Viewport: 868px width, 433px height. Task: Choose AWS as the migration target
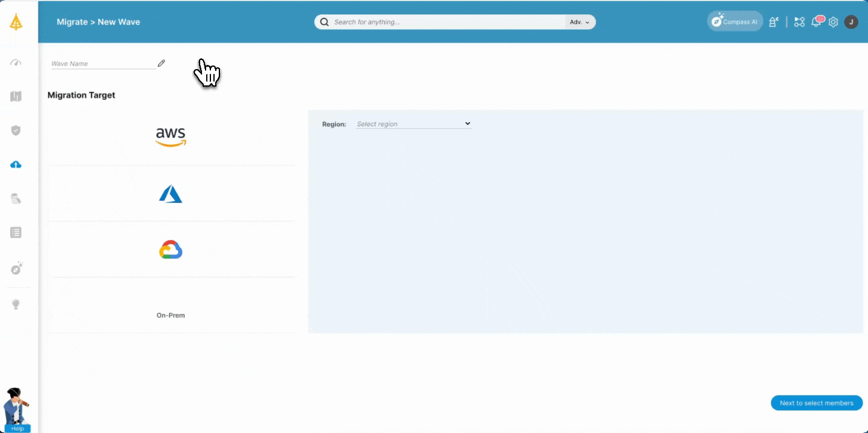[x=171, y=137]
